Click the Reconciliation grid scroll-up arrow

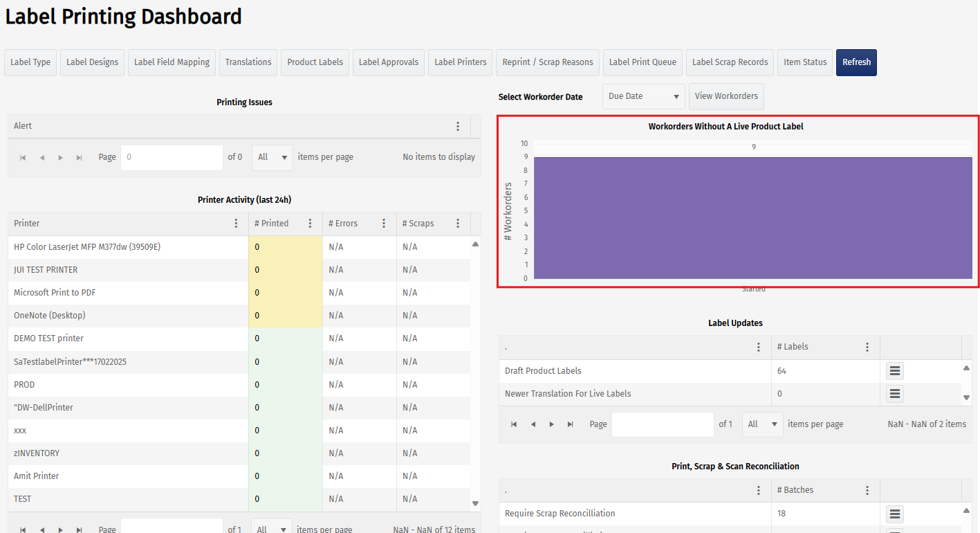(966, 511)
